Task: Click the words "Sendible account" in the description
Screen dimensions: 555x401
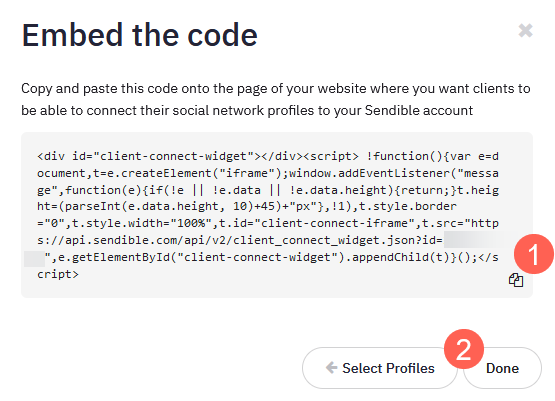Action: coord(419,110)
